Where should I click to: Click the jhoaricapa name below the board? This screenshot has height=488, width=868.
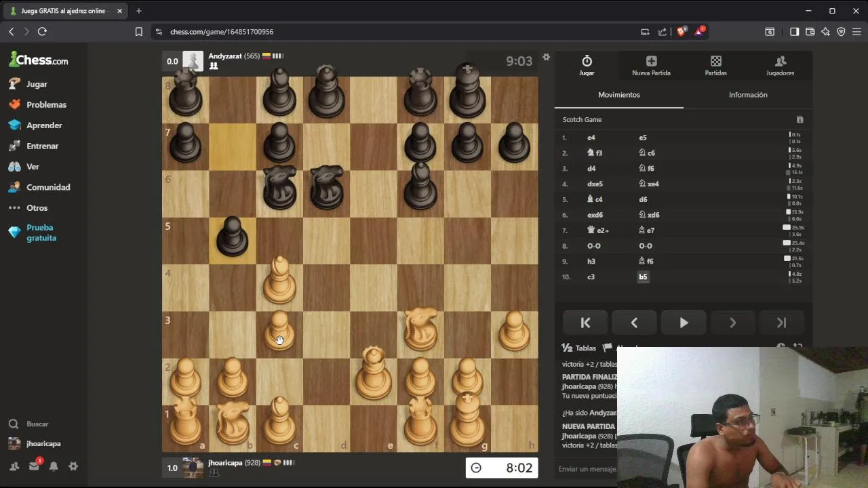(x=225, y=463)
